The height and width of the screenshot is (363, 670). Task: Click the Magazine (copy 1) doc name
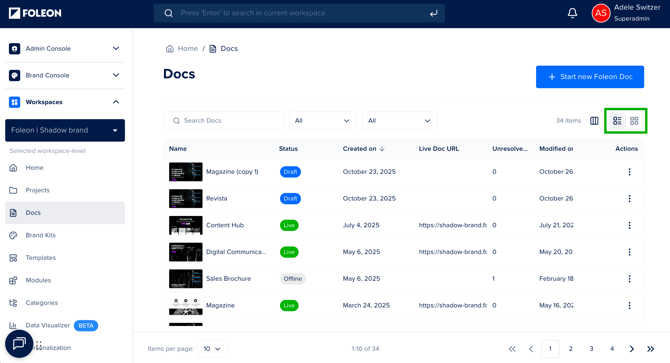coord(232,172)
